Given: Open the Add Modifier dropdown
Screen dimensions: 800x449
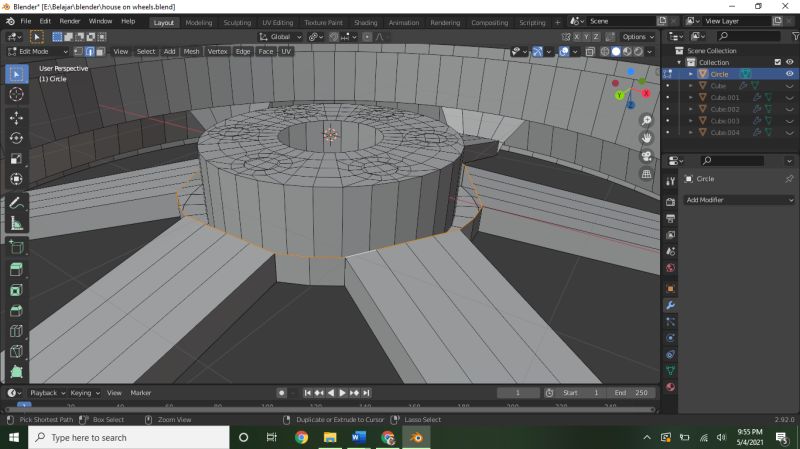Looking at the screenshot, I should point(739,200).
